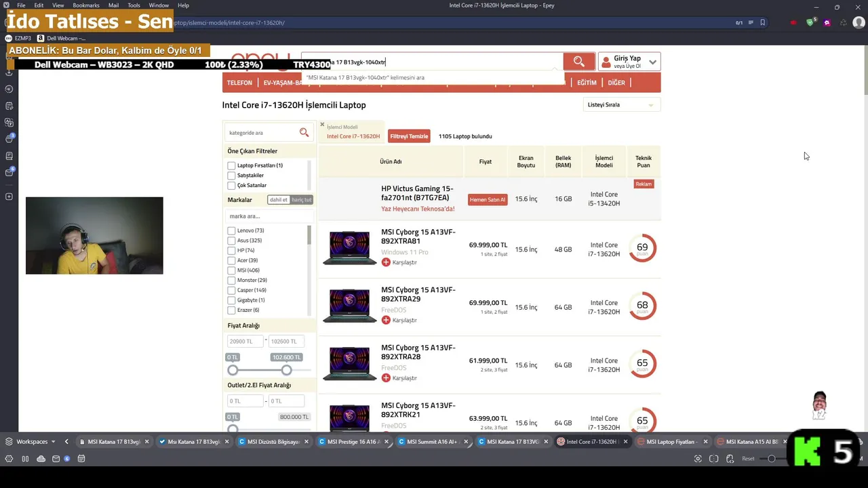Open the Downloads panel in the sidebar
This screenshot has width=868, height=488.
coord(9,73)
